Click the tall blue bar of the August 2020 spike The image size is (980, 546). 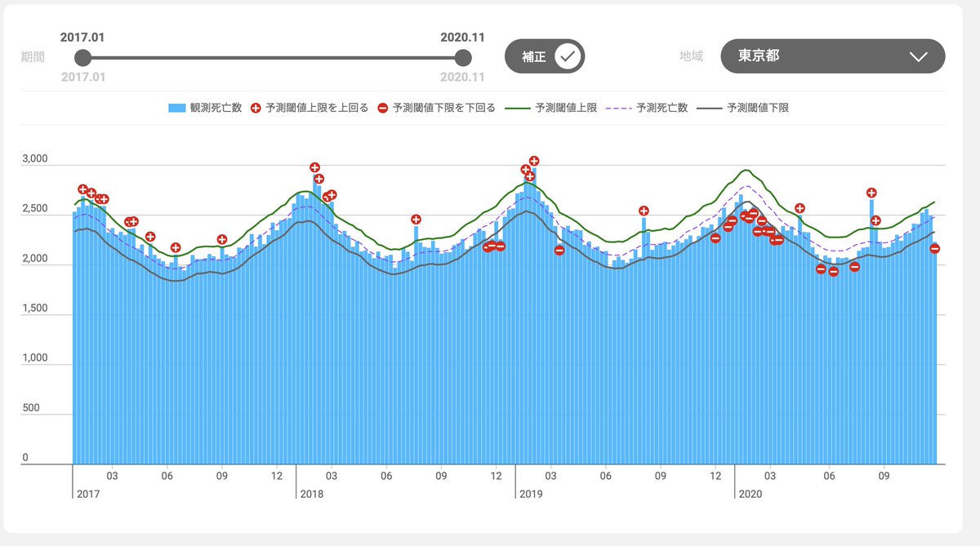(x=871, y=332)
